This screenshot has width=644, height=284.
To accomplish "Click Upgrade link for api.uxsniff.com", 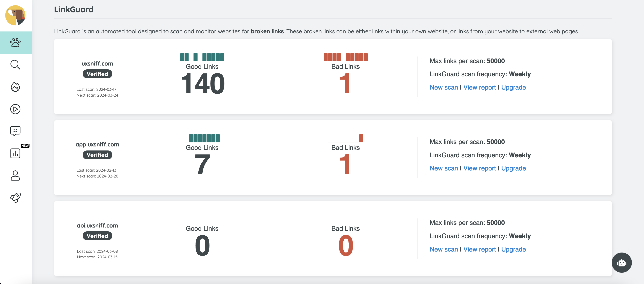I will (514, 249).
